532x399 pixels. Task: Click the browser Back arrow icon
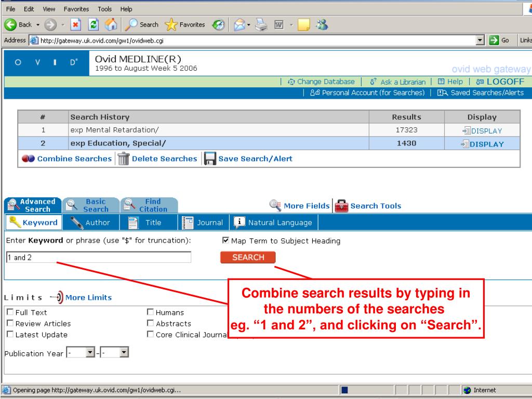tap(10, 25)
